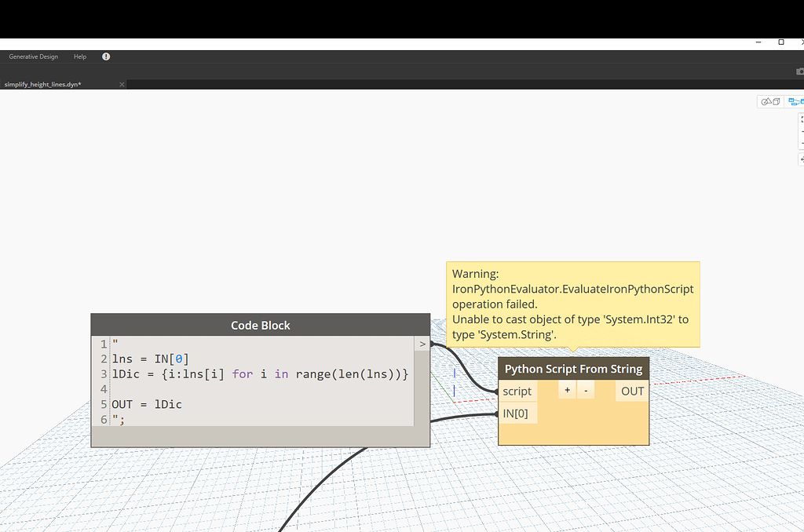Image resolution: width=804 pixels, height=532 pixels.
Task: Click the zoom in icon
Action: (801, 132)
